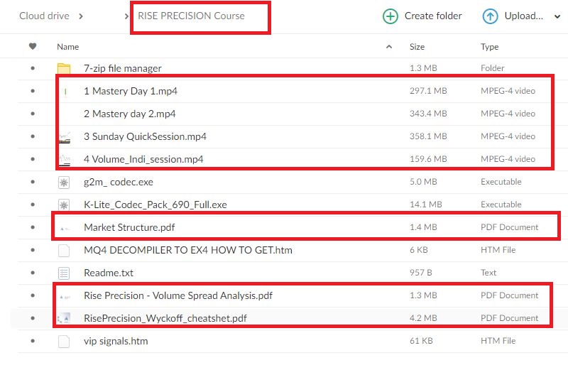Select Readme.txt file name
The width and height of the screenshot is (568, 392).
pos(109,273)
